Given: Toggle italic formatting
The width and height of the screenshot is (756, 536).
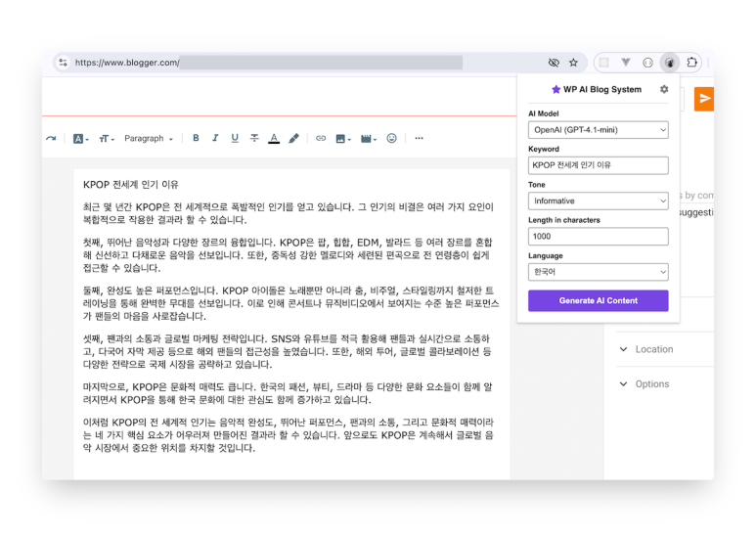Looking at the screenshot, I should 215,138.
